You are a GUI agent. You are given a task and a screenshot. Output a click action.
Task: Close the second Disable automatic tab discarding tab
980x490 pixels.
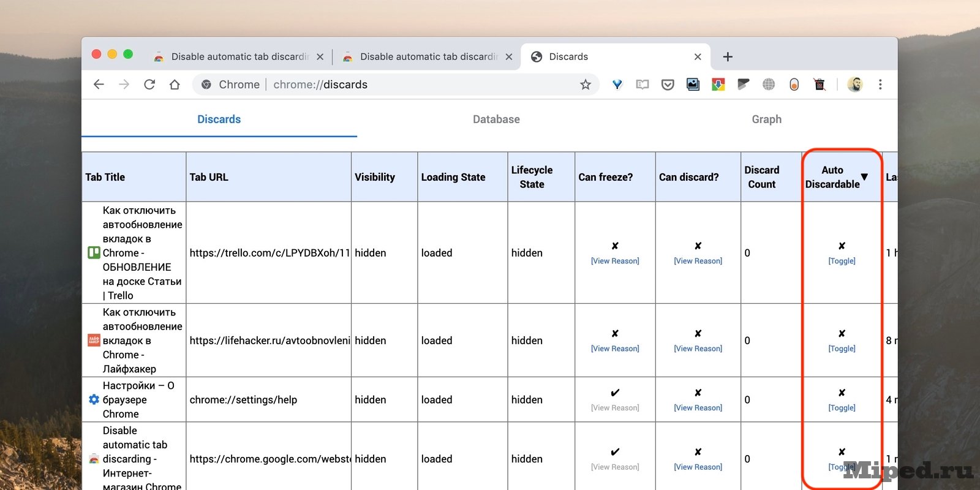pyautogui.click(x=509, y=57)
